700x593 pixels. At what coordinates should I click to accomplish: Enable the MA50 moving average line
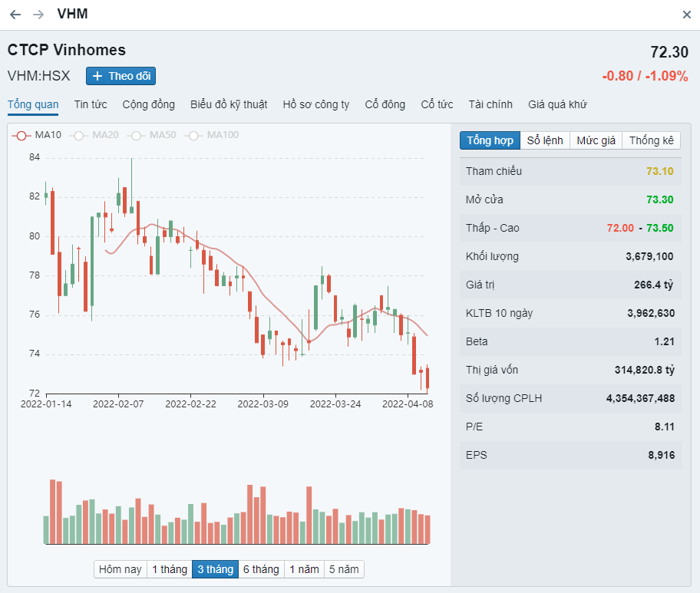click(x=152, y=135)
